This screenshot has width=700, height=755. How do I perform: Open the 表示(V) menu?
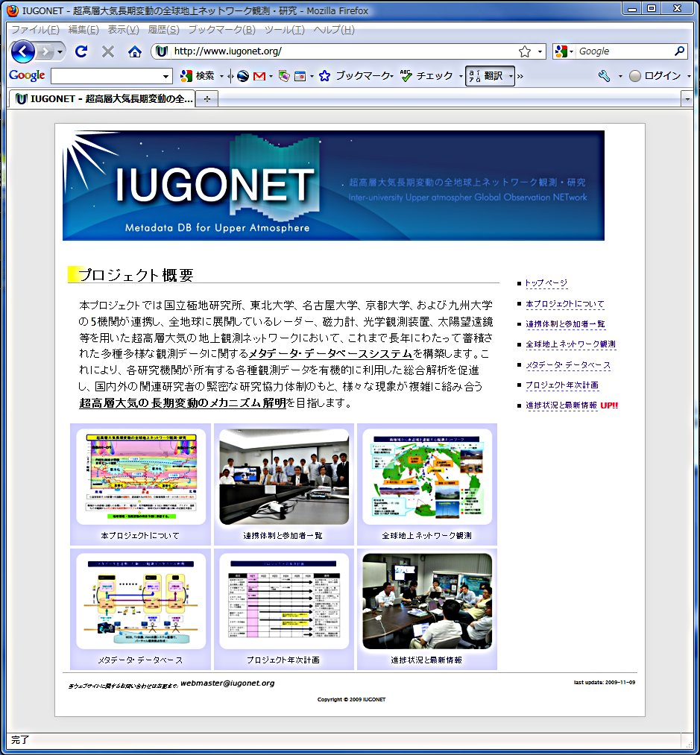pos(123,30)
